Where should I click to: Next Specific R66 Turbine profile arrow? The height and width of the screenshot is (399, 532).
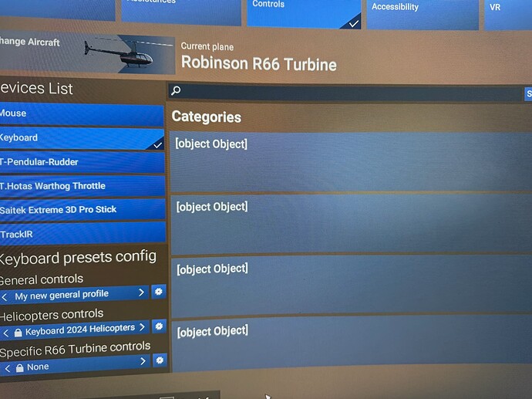[143, 361]
